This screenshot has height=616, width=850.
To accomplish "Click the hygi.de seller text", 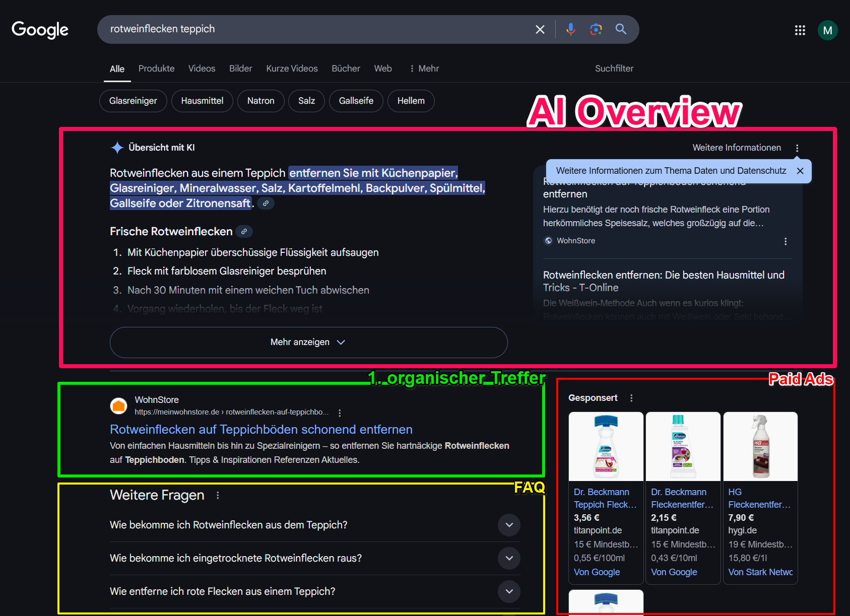I will [742, 530].
